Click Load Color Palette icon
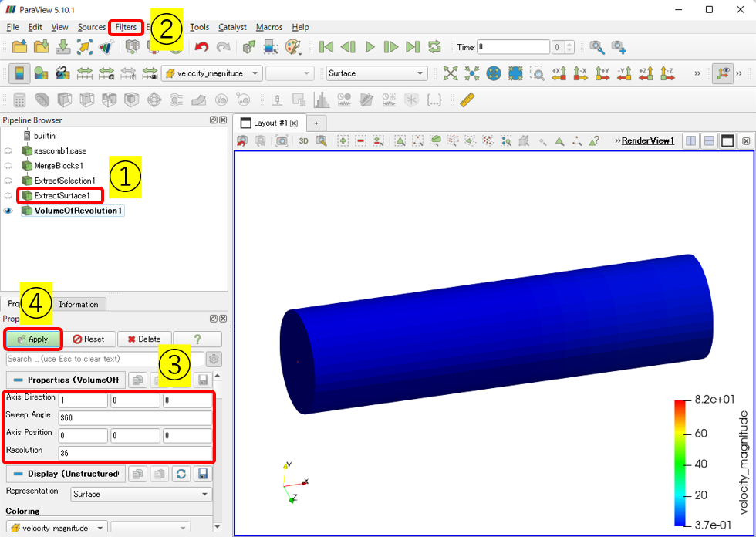 294,47
